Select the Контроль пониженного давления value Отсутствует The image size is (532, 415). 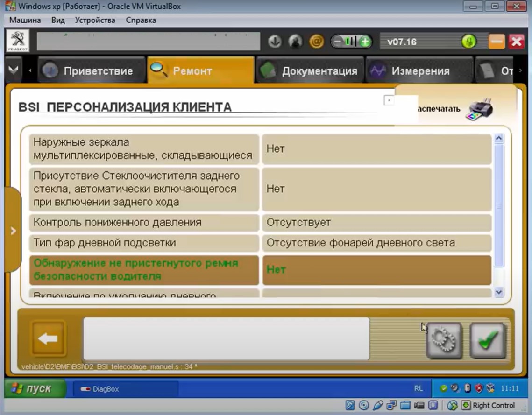pos(376,223)
